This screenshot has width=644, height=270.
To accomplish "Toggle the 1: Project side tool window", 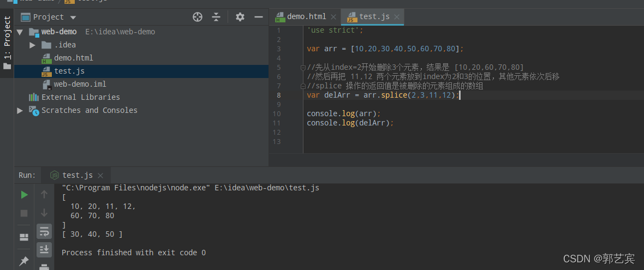I will point(7,42).
